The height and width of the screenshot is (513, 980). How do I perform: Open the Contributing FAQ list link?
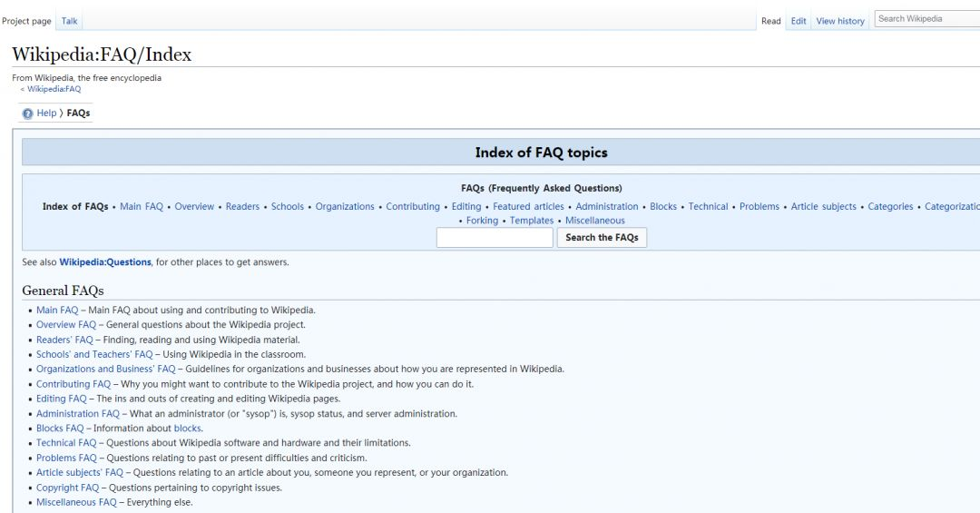[73, 384]
